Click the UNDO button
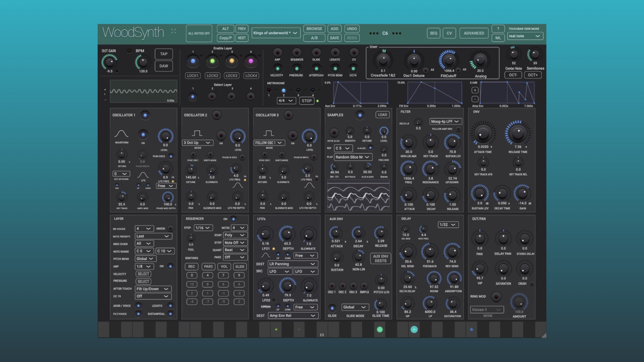 pyautogui.click(x=352, y=29)
